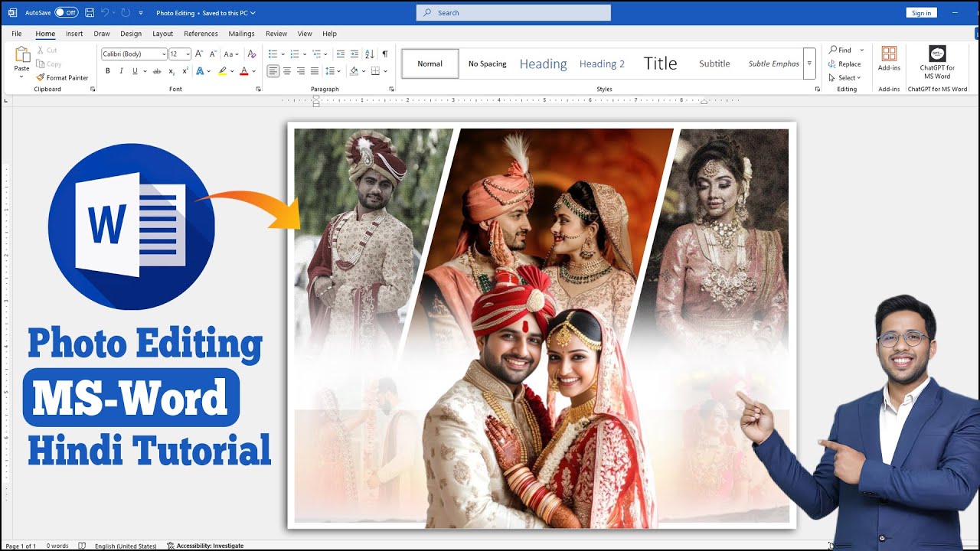
Task: Align text to the left
Action: point(273,71)
